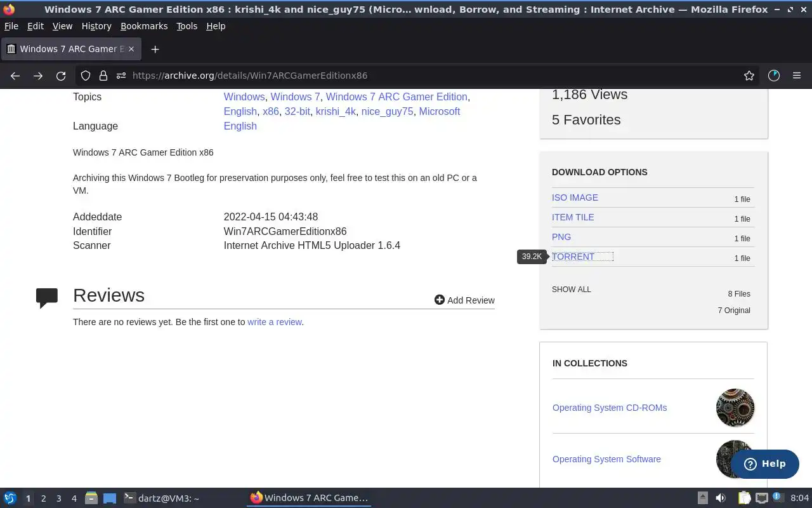Show site security padlock info
This screenshot has height=508, width=812.
pyautogui.click(x=103, y=76)
